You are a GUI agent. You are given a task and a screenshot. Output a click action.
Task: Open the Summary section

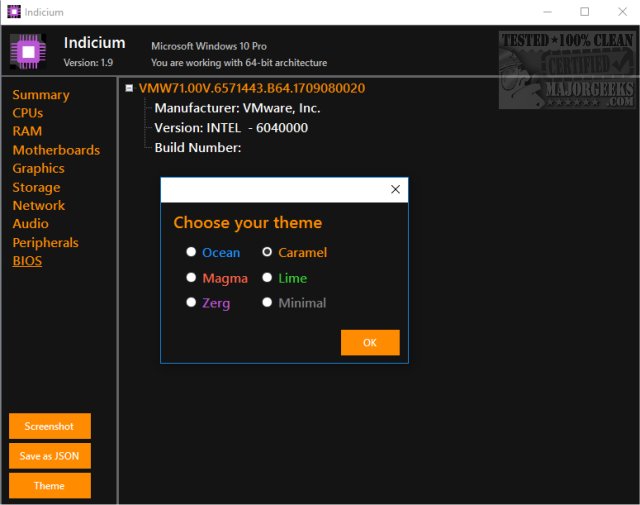(41, 95)
